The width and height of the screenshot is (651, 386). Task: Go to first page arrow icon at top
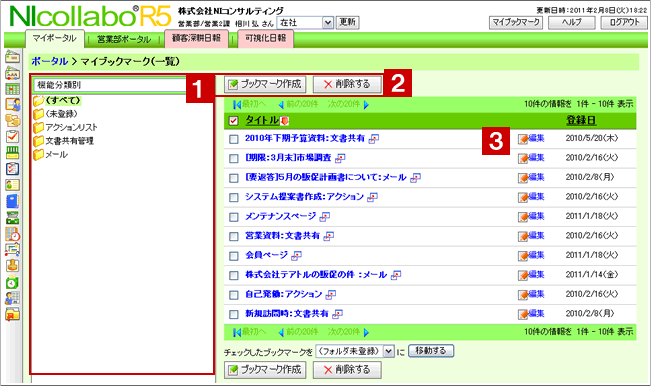tap(237, 105)
